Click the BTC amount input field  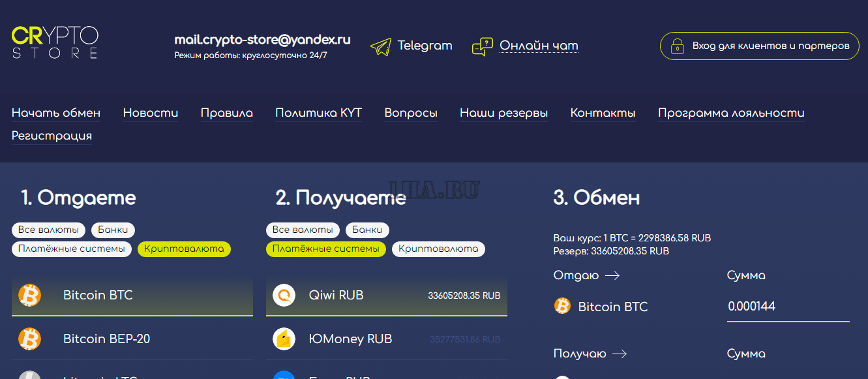(788, 307)
